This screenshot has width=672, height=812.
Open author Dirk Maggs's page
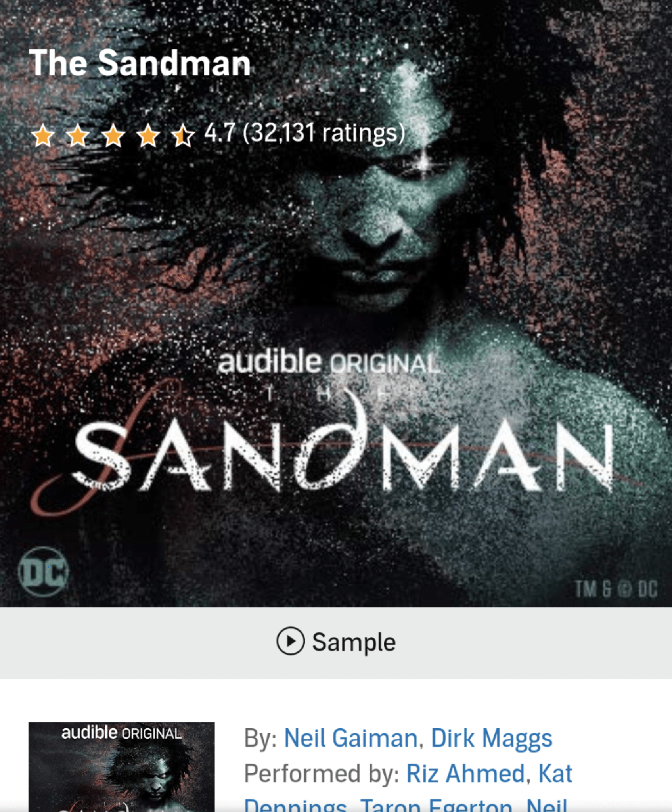pos(492,738)
